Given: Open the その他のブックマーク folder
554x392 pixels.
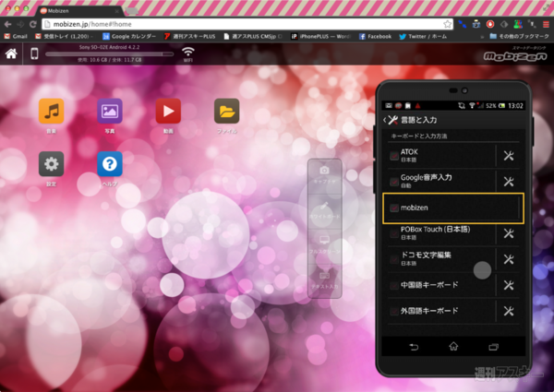Looking at the screenshot, I should click(x=519, y=36).
